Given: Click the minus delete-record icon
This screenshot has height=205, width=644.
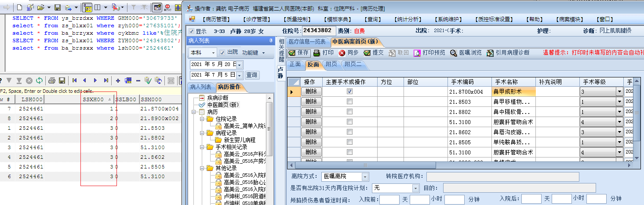Looking at the screenshot, I should (x=138, y=81).
